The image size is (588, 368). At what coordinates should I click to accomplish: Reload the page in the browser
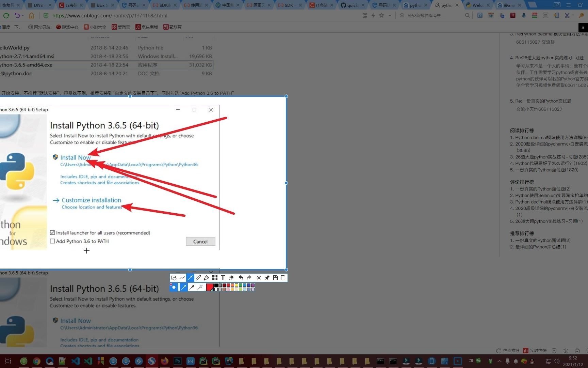tap(6, 15)
